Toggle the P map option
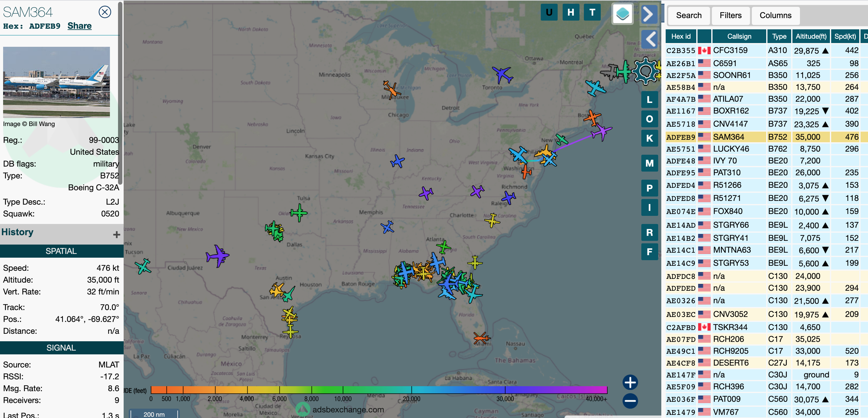This screenshot has width=868, height=418. (x=649, y=188)
